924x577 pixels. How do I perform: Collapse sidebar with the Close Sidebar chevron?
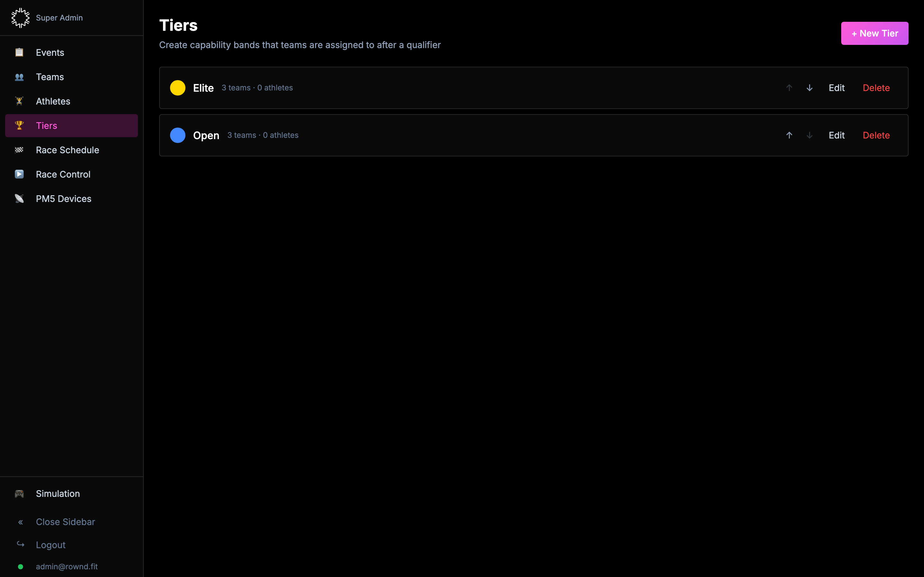point(21,522)
